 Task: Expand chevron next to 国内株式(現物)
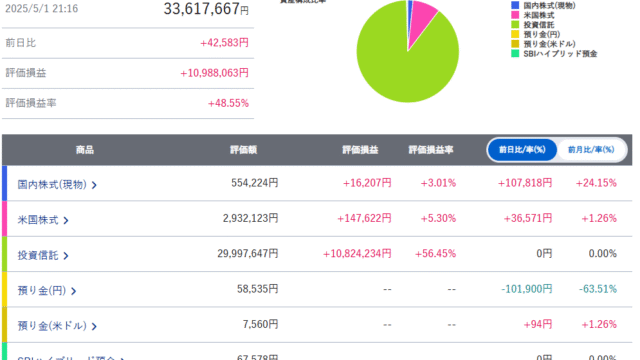[x=94, y=185]
